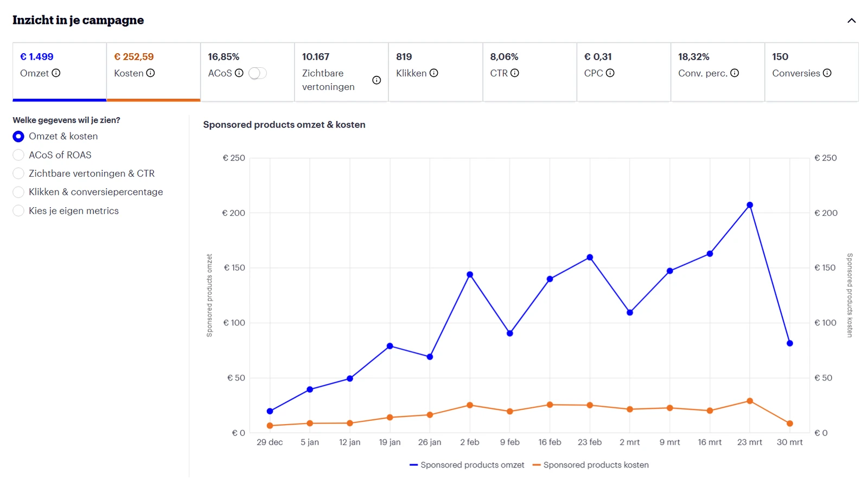The image size is (868, 487).
Task: Show info tooltip for CTR
Action: (x=514, y=73)
